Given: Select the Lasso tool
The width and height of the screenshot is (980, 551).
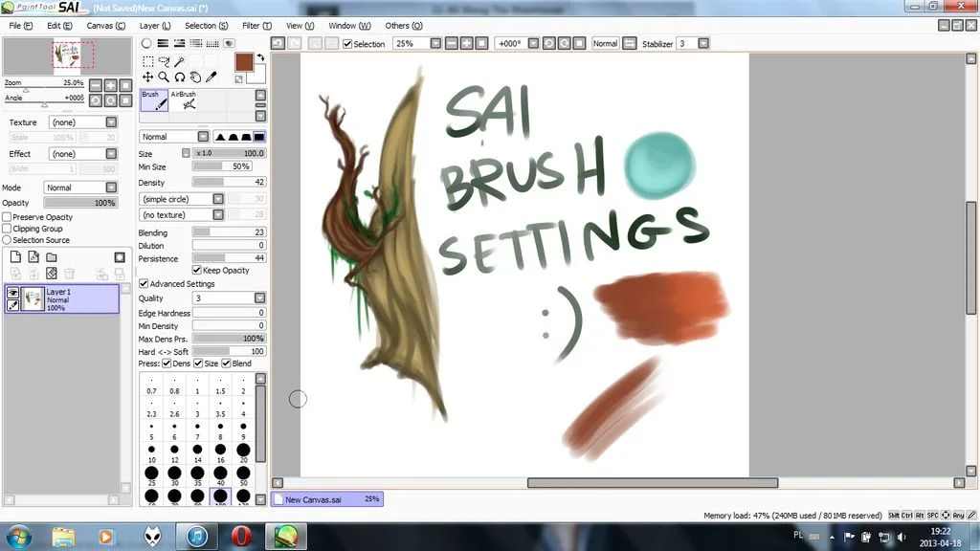Looking at the screenshot, I should coord(165,60).
